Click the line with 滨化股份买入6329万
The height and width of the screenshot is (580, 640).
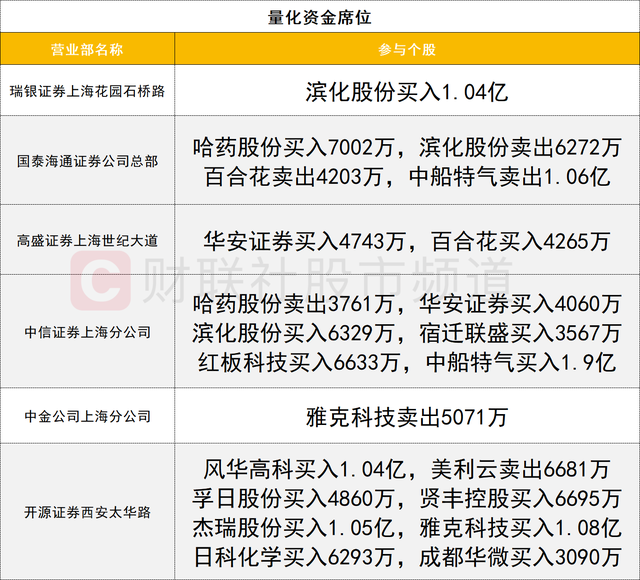407,333
